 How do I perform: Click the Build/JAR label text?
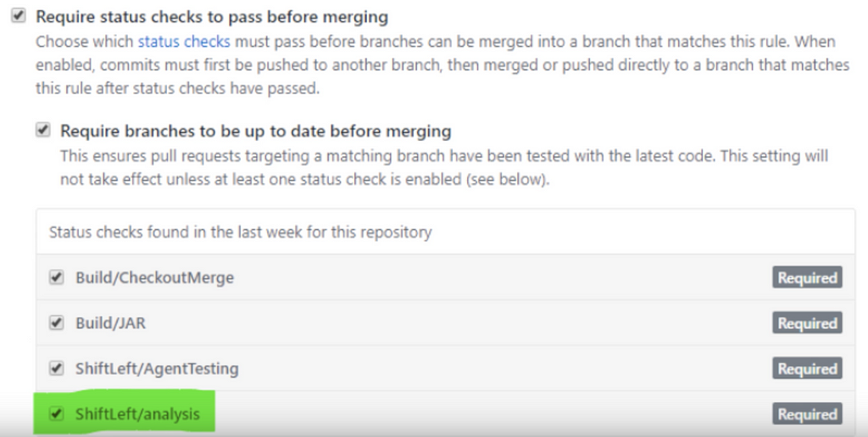tap(104, 323)
